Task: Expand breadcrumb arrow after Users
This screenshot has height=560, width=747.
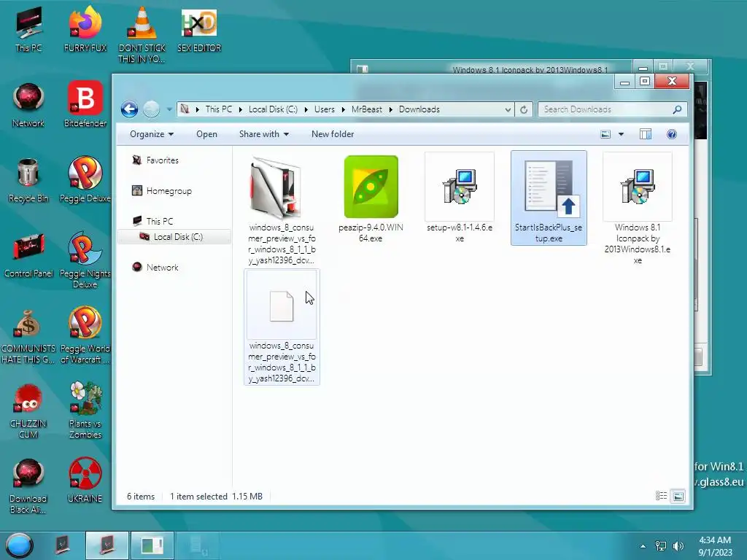Action: coord(343,109)
